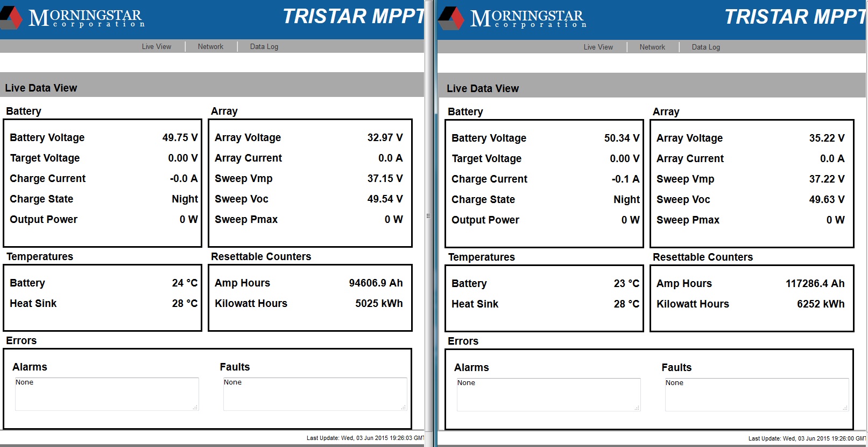Open Data Log tab in right window

[706, 47]
